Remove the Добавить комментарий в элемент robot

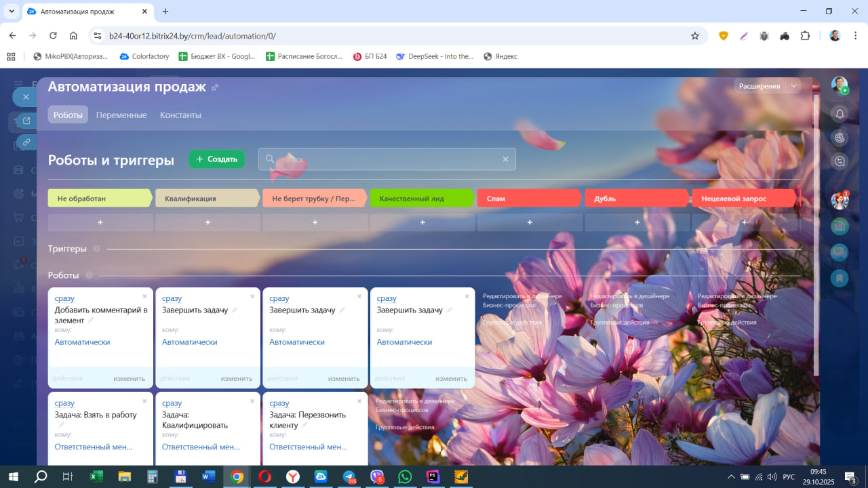click(144, 296)
